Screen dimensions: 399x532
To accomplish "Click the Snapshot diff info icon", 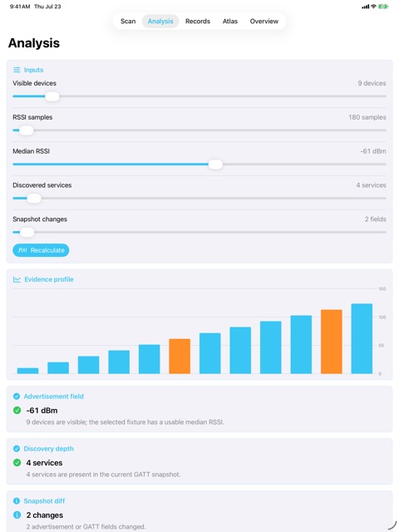I will point(17,500).
